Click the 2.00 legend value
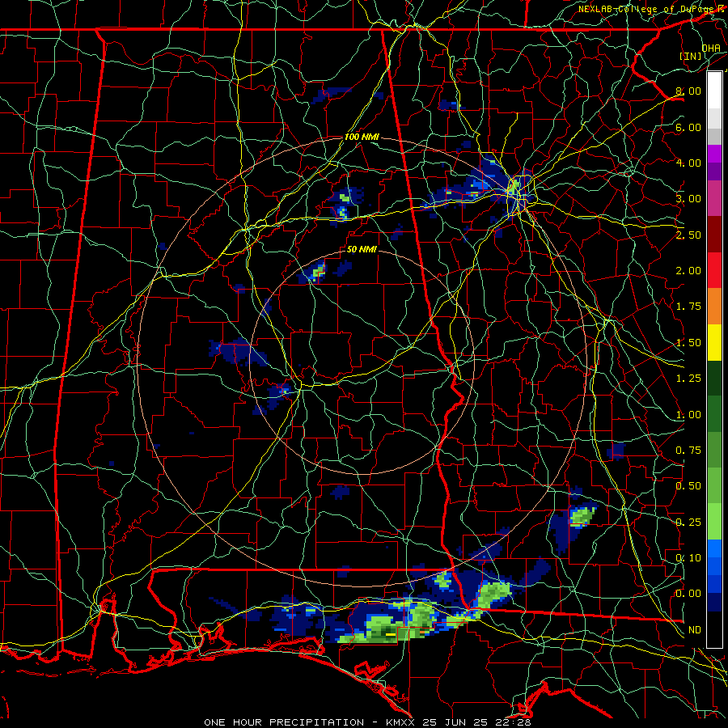This screenshot has width=728, height=728. coord(688,271)
